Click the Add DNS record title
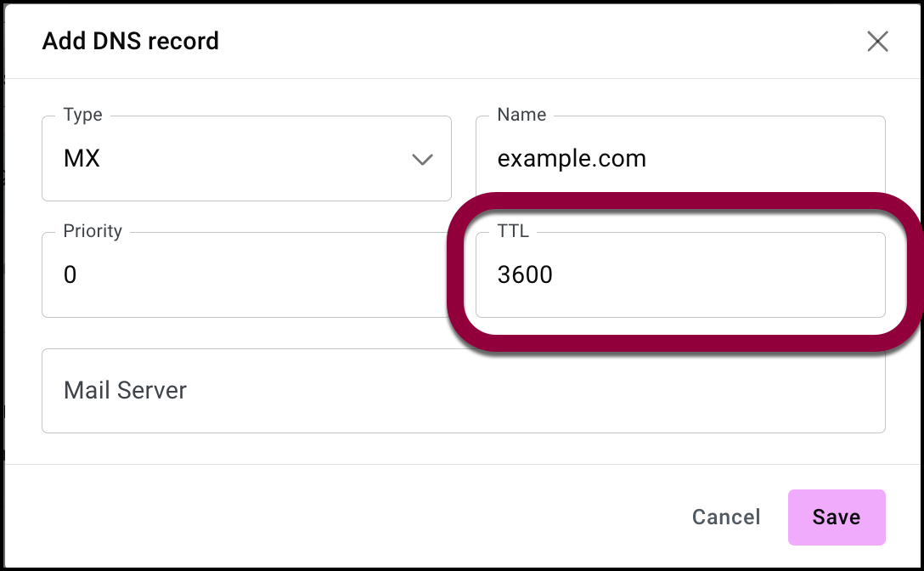This screenshot has height=571, width=924. (x=131, y=41)
